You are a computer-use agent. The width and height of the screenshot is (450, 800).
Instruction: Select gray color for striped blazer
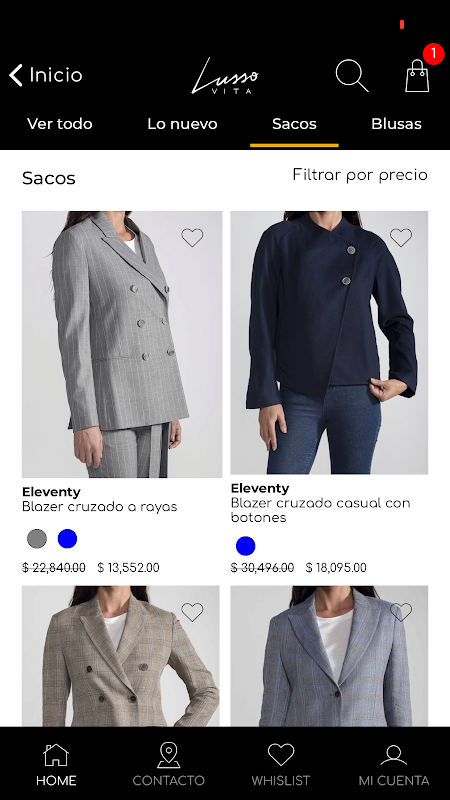click(x=37, y=539)
